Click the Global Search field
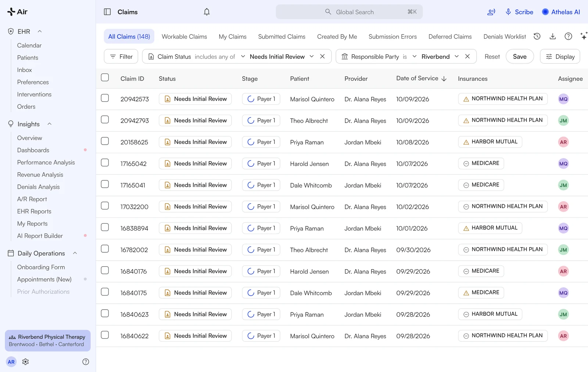The image size is (588, 372). tap(349, 12)
